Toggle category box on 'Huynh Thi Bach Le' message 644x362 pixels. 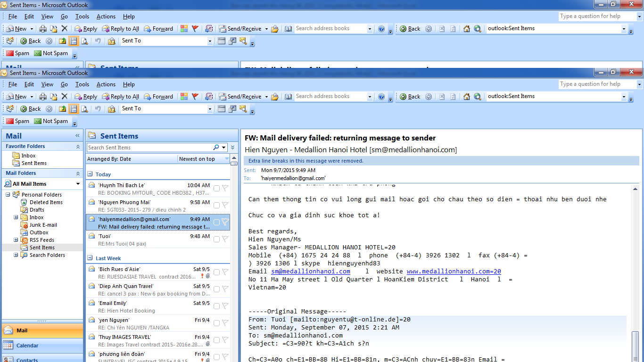tap(216, 188)
